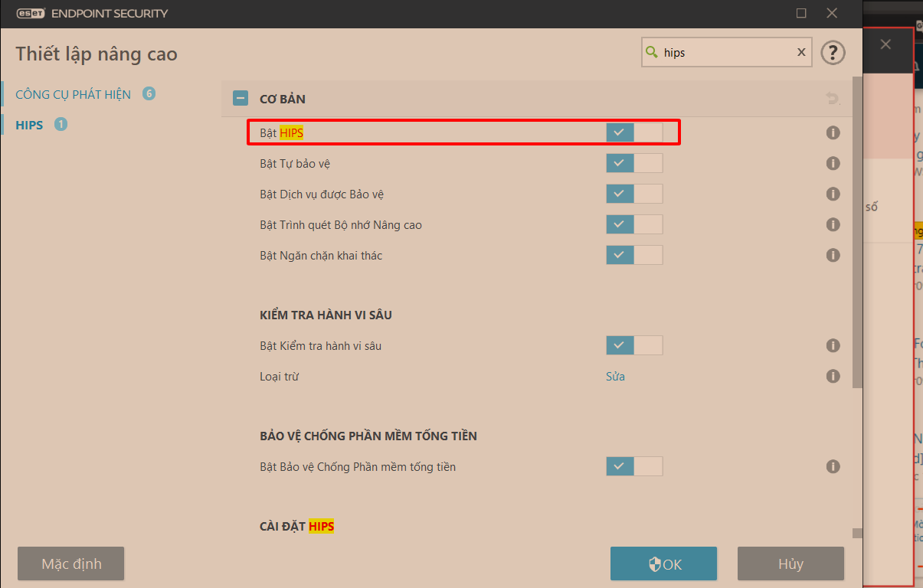Click the 1 badge beside HIPS
This screenshot has height=588, width=923.
pos(61,123)
